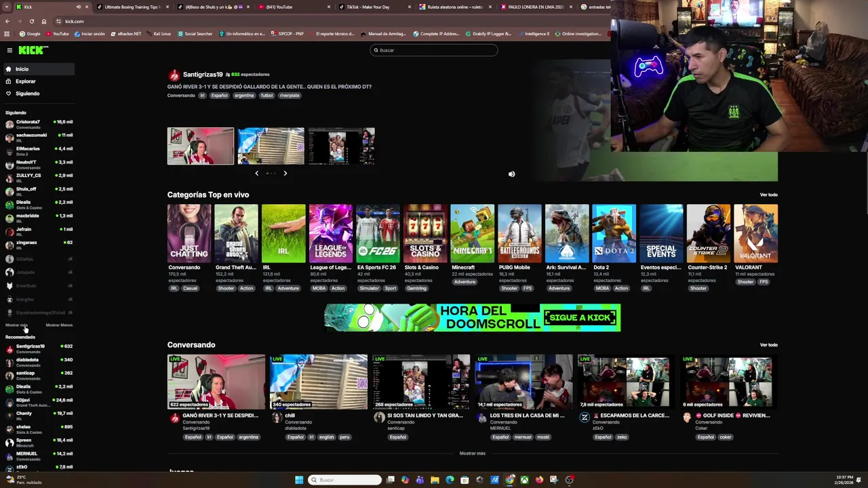Open the bookmarks apps grid icon
The width and height of the screenshot is (868, 488).
7,33
